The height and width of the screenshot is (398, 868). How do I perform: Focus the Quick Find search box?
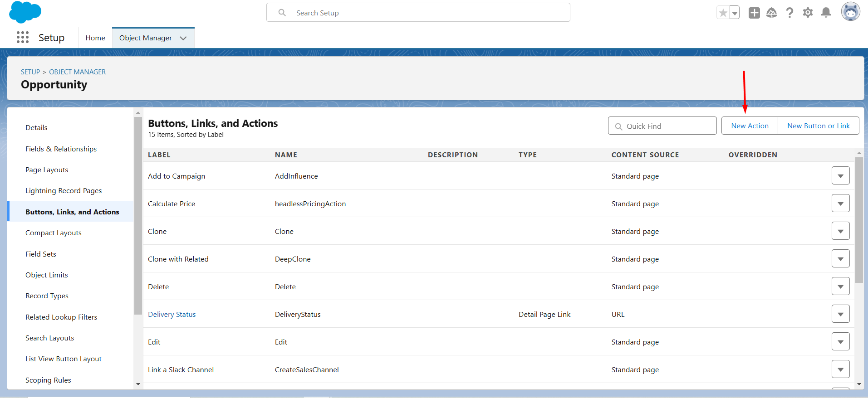point(662,126)
